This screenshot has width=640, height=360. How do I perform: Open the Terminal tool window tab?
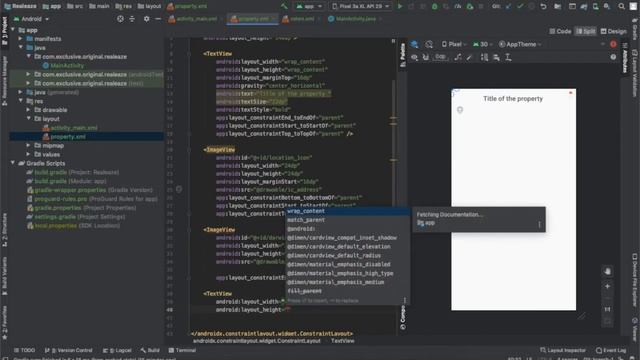(182, 350)
